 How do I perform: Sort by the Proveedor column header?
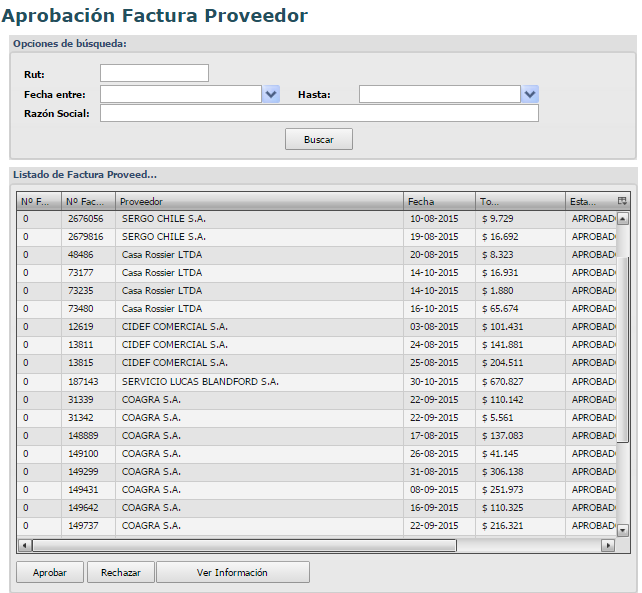[260, 202]
